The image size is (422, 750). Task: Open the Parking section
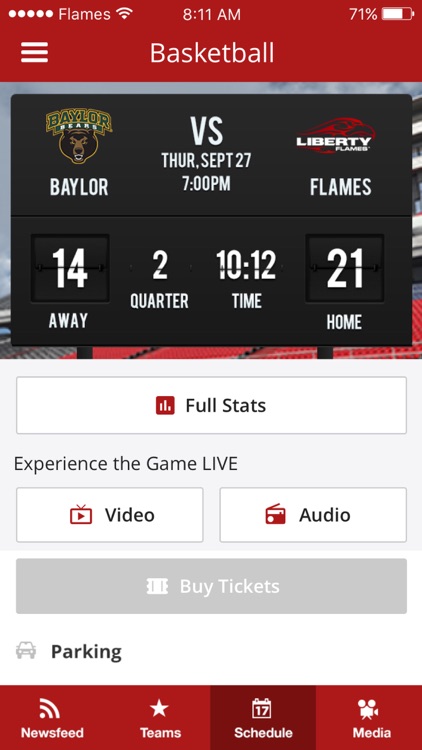tap(211, 651)
